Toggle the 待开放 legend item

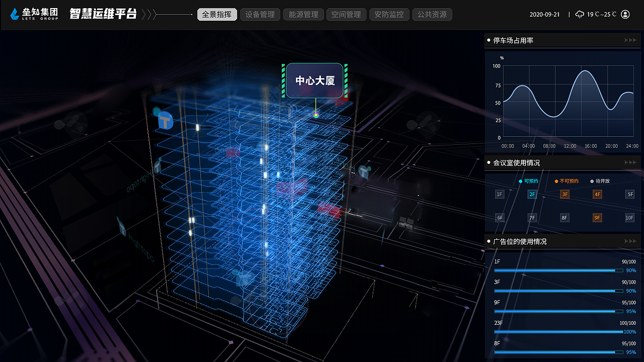click(x=600, y=181)
